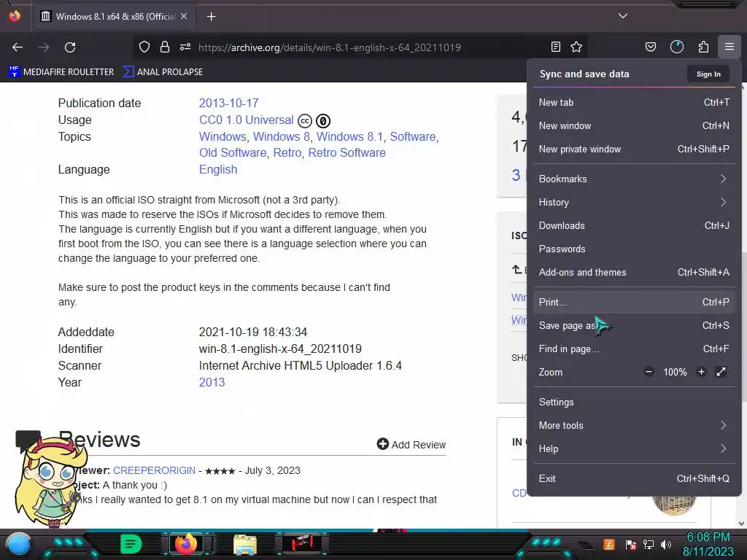Open Windows Start orb
The image size is (747, 560).
pyautogui.click(x=19, y=545)
